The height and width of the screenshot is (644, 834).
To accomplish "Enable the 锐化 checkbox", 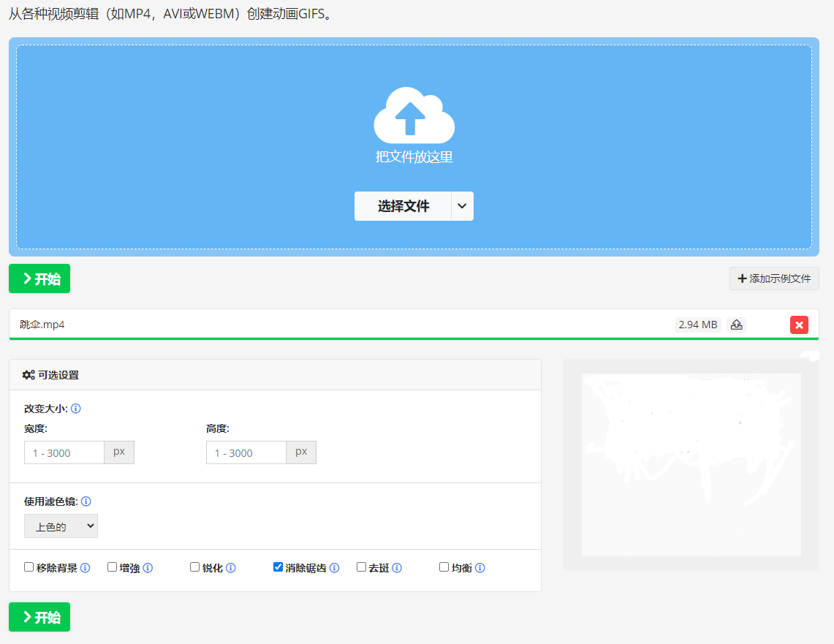I will coord(194,567).
